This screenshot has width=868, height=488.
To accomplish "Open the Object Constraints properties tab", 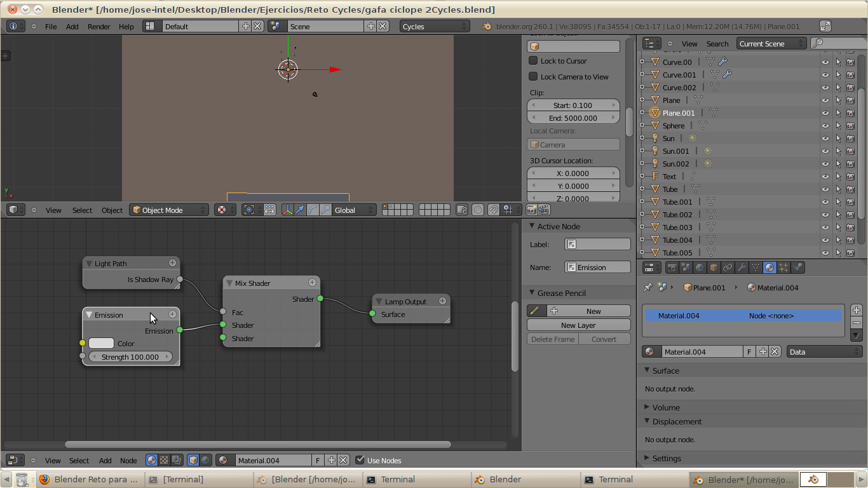I will (x=728, y=268).
